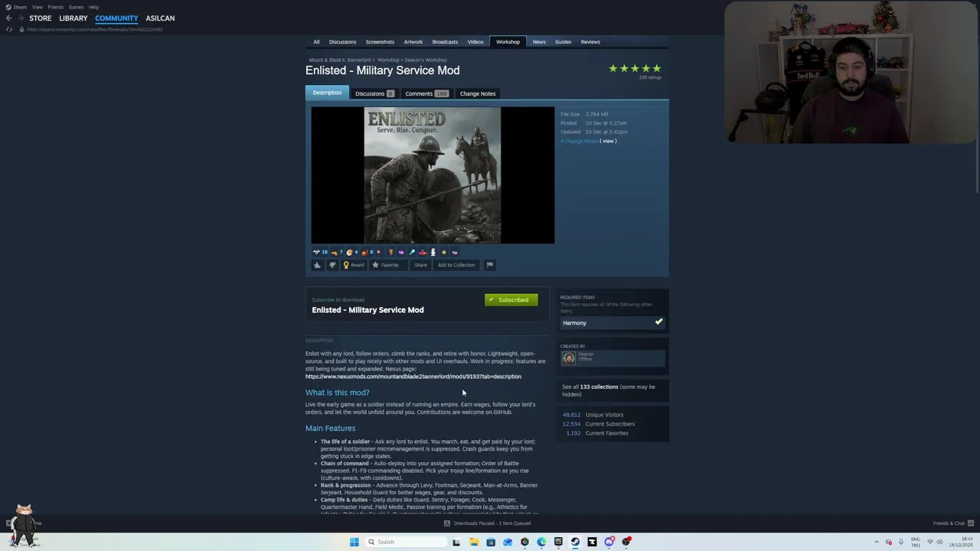Open the News hub tab
Screen dimensions: 980x551
tap(539, 42)
